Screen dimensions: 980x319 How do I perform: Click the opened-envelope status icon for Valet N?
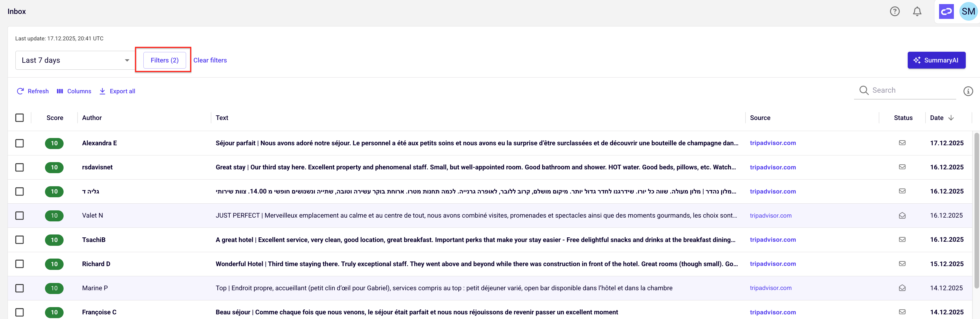click(x=902, y=216)
